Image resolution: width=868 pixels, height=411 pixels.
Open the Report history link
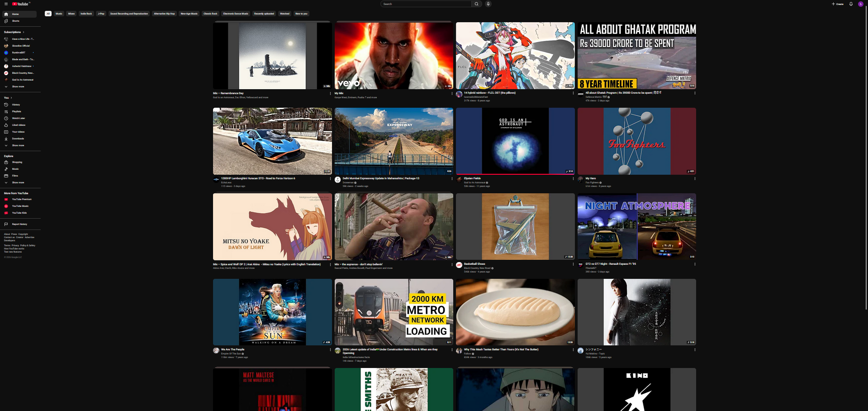click(x=19, y=224)
